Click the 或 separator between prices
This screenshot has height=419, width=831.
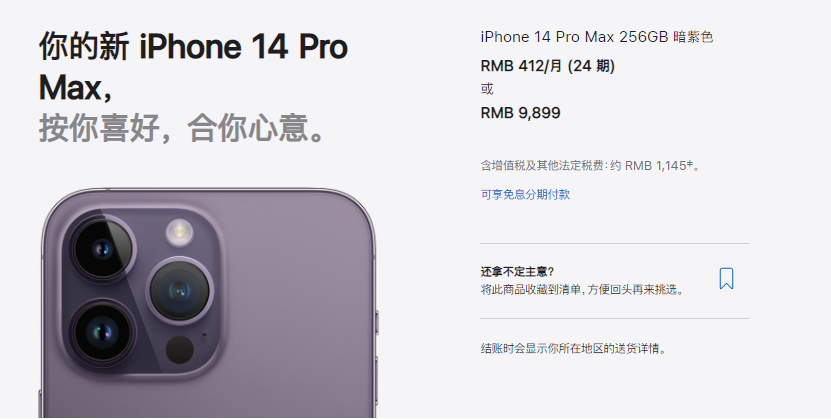[487, 89]
